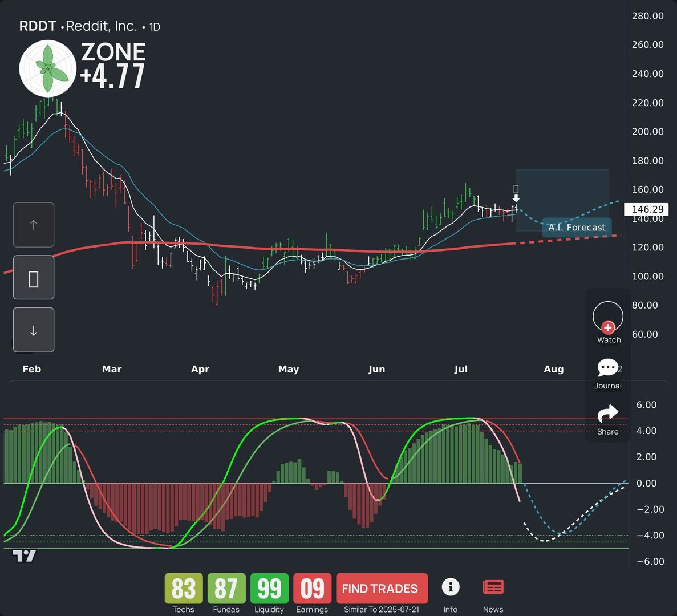Screen dimensions: 677x616
Task: Click the Mar label on the time axis
Action: tap(112, 369)
